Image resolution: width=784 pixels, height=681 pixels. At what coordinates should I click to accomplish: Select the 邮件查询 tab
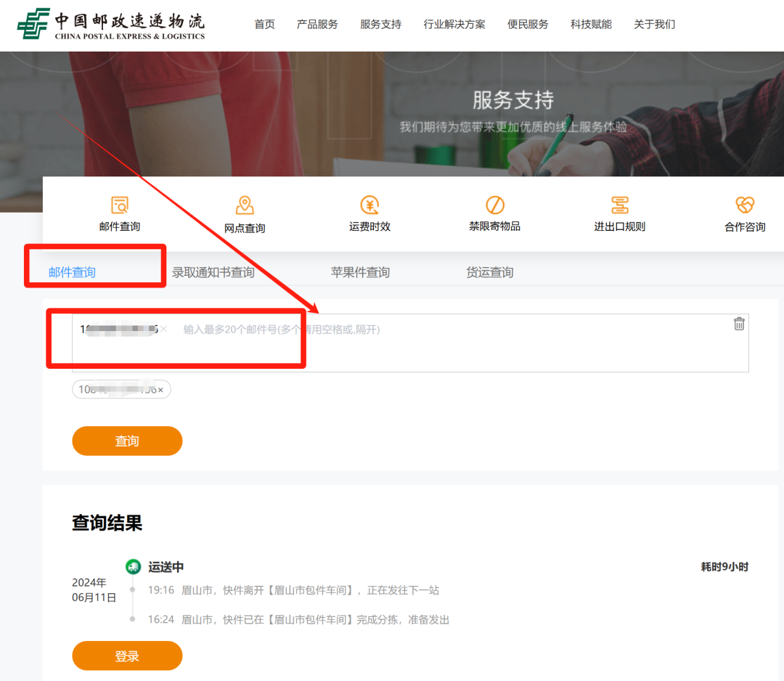point(72,272)
